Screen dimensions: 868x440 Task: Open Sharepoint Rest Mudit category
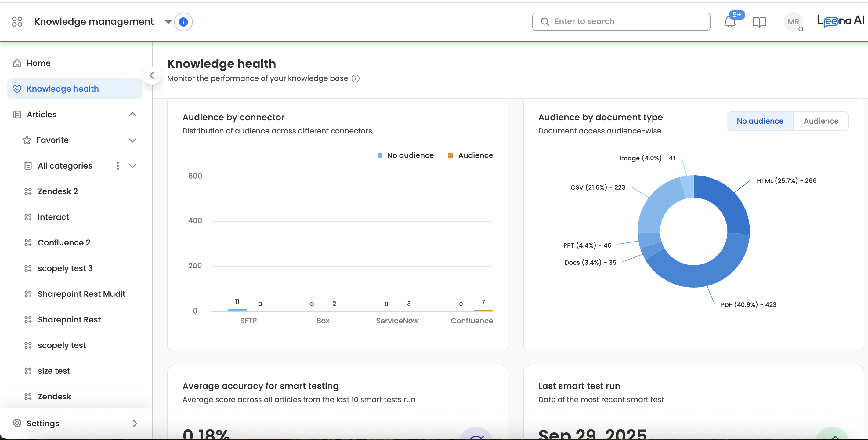tap(81, 294)
